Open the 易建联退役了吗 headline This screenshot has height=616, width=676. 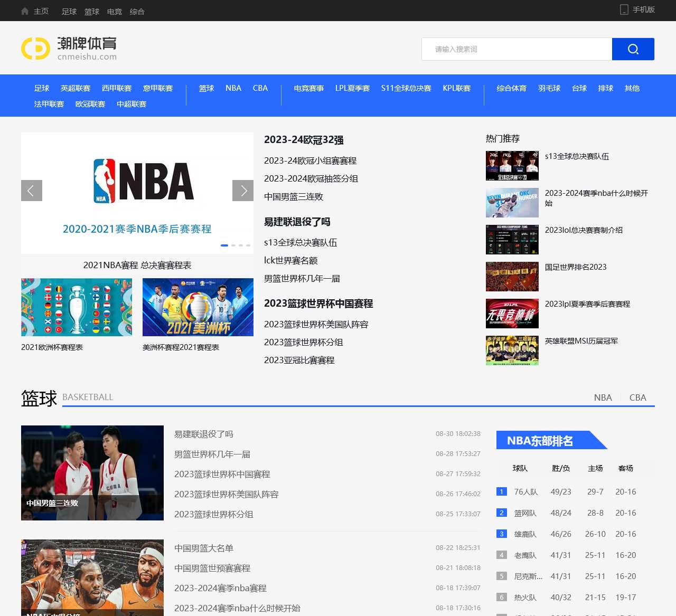pos(297,222)
